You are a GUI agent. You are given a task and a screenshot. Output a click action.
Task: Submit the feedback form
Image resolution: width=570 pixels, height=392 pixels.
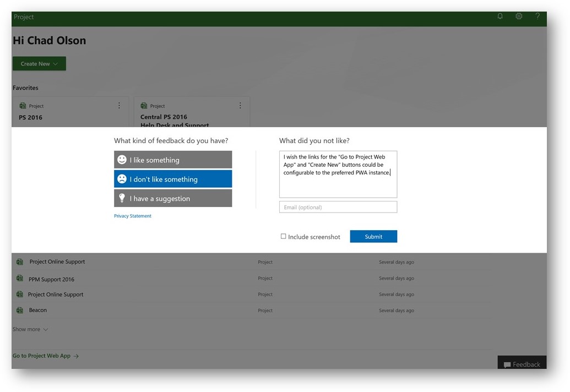(374, 237)
